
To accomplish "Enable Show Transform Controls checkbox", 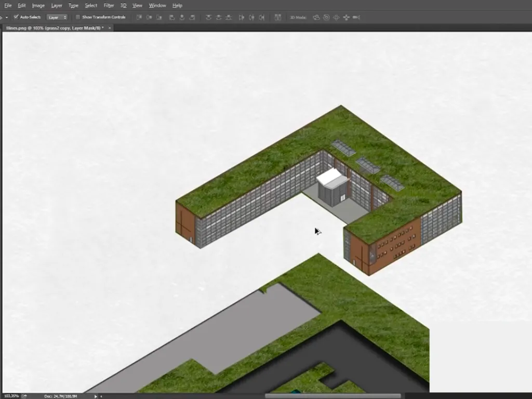I will click(x=78, y=17).
